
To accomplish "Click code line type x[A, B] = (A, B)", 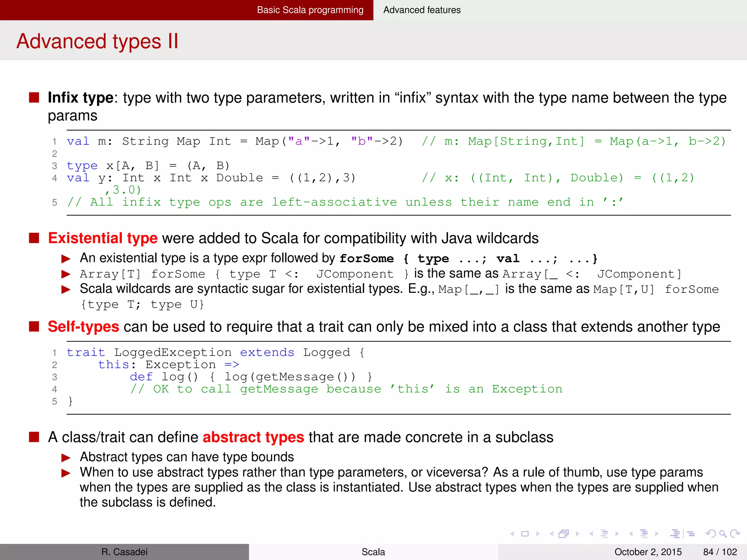I will (x=148, y=166).
